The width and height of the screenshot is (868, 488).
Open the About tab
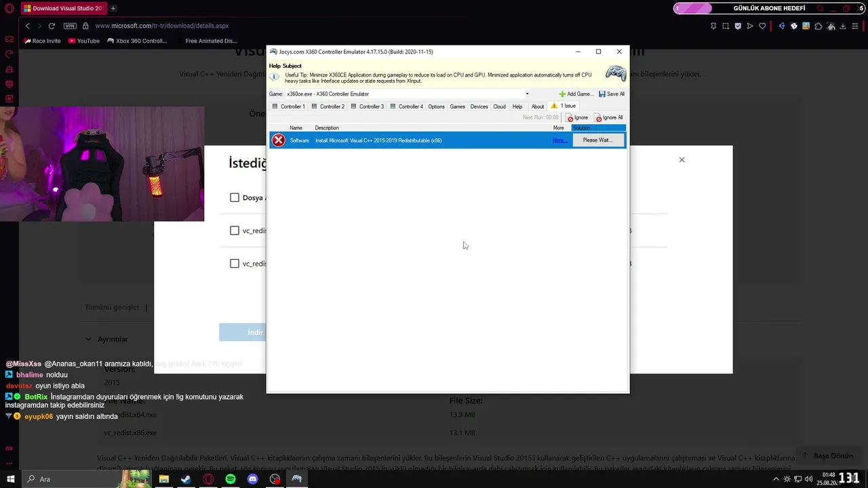538,106
